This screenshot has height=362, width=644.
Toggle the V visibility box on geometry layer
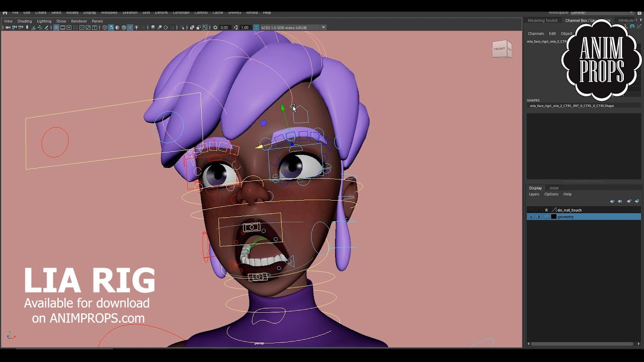(531, 217)
